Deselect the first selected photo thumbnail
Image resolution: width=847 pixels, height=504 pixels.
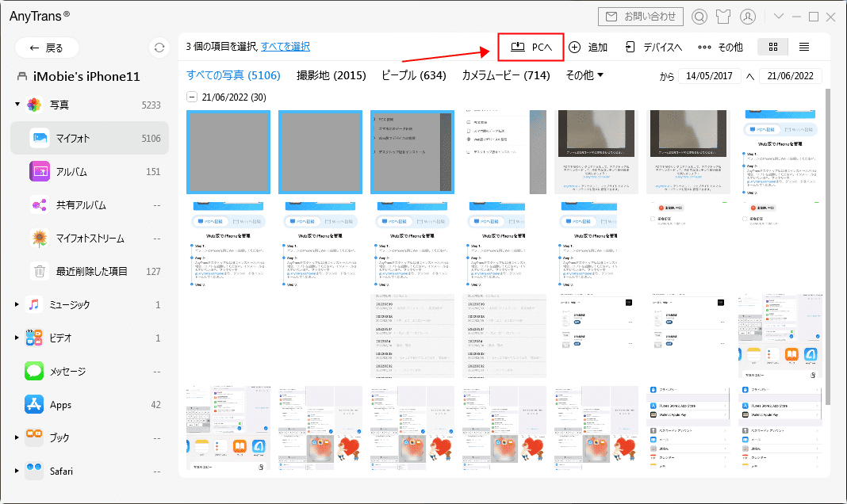[228, 152]
